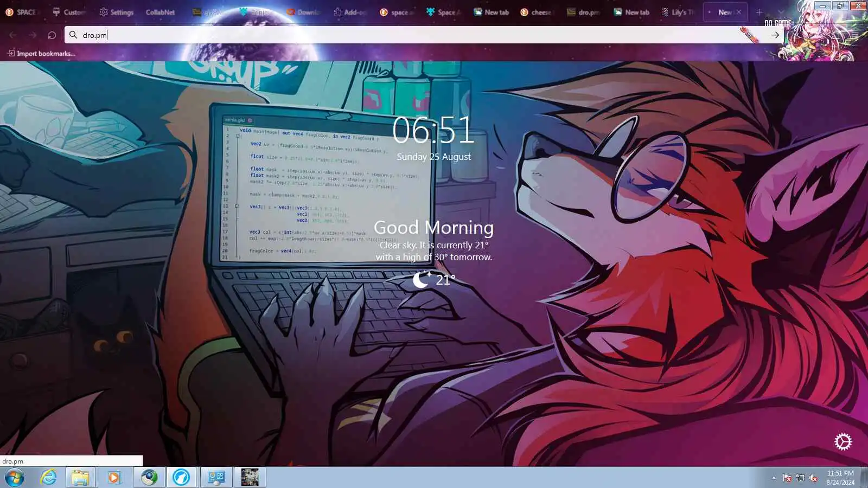
Task: Open the CollabNet tab
Action: 160,12
